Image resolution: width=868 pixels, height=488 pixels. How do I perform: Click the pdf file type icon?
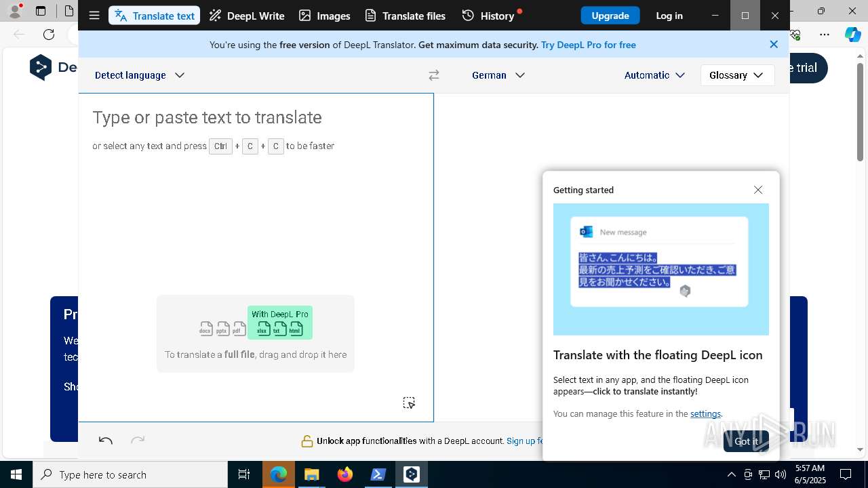tap(239, 329)
